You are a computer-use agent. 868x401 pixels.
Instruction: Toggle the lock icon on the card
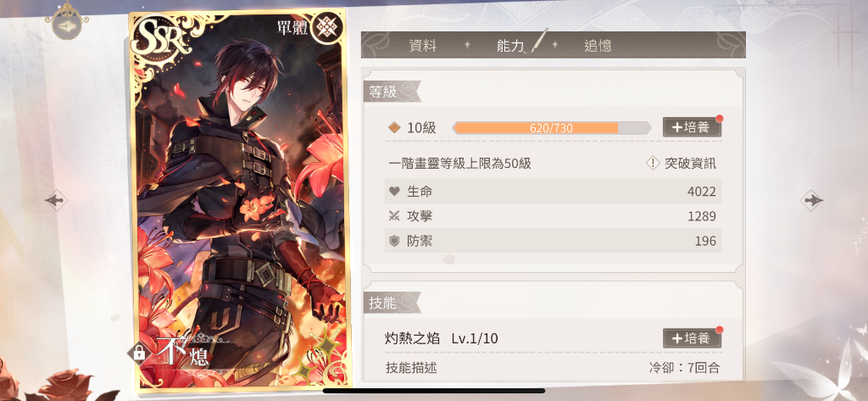click(138, 354)
